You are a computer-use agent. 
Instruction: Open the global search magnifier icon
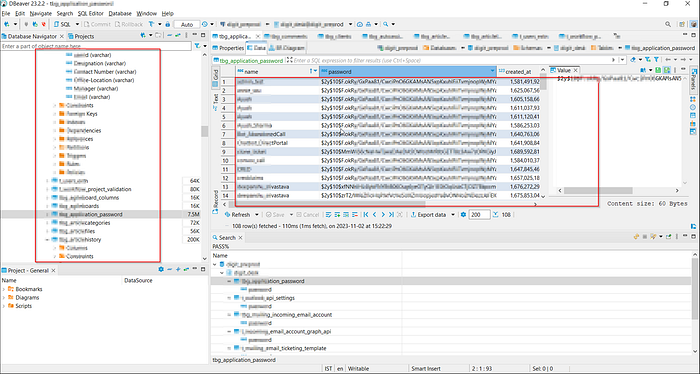(x=668, y=24)
